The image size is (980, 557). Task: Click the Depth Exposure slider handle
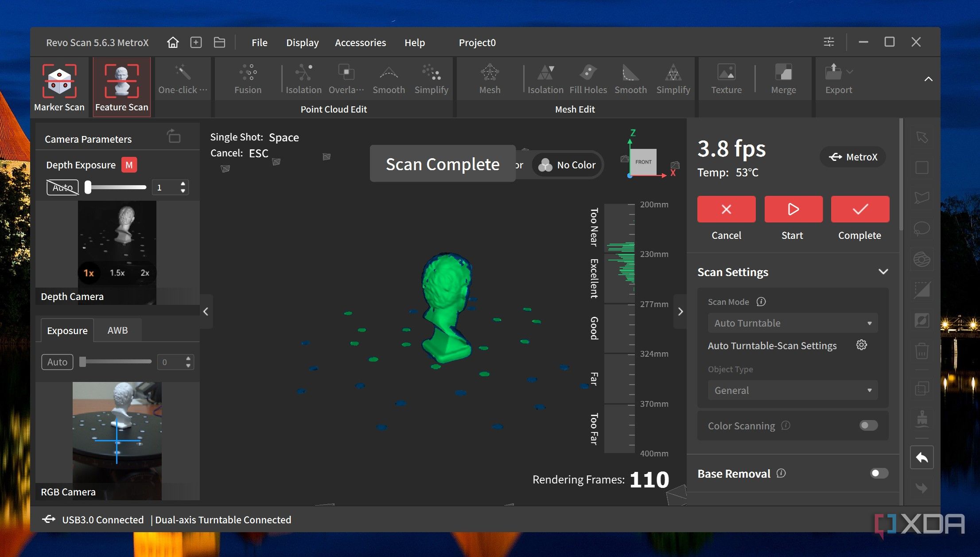point(88,187)
